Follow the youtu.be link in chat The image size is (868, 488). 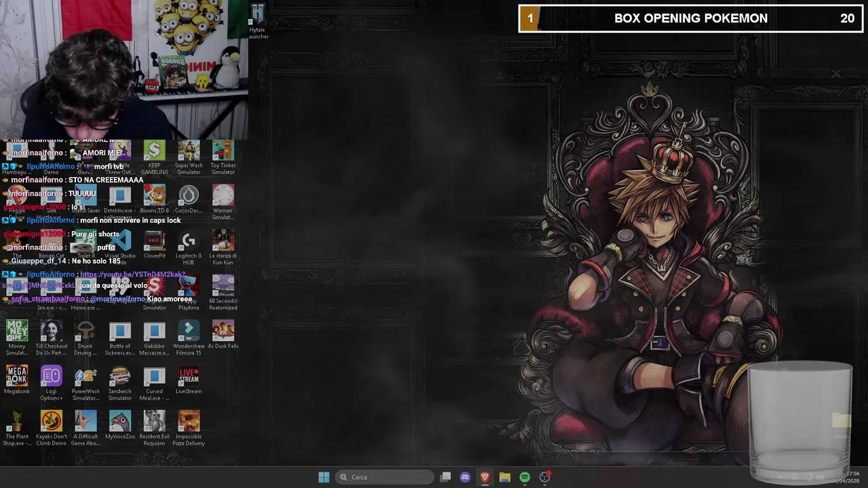coord(133,274)
